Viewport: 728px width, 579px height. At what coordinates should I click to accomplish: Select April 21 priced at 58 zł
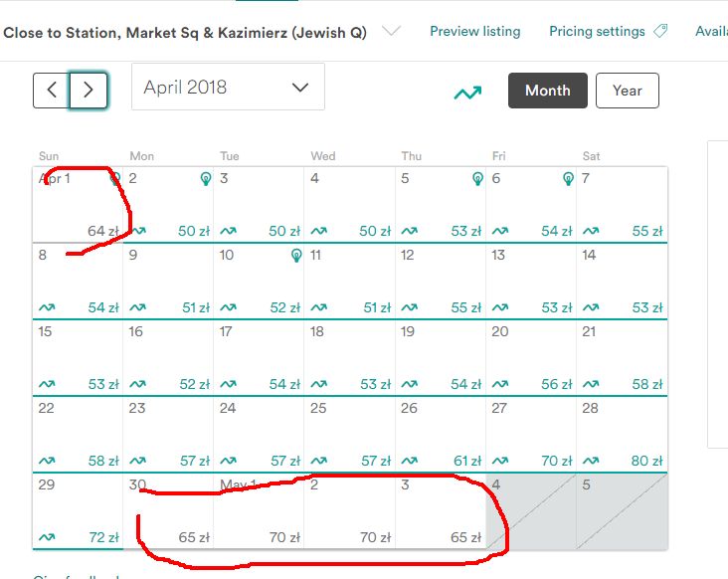[621, 357]
